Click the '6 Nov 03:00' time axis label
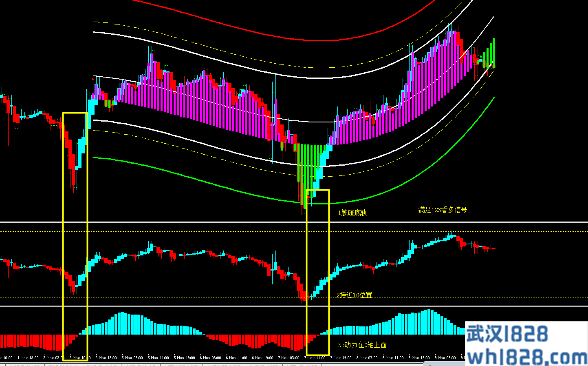588x366 pixels. (210, 358)
